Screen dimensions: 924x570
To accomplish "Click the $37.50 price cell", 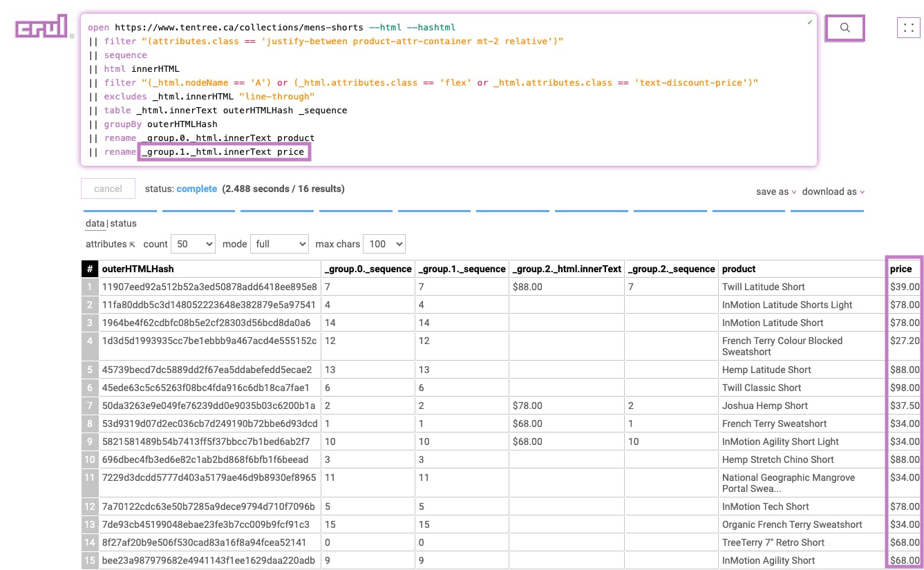I will (x=904, y=406).
